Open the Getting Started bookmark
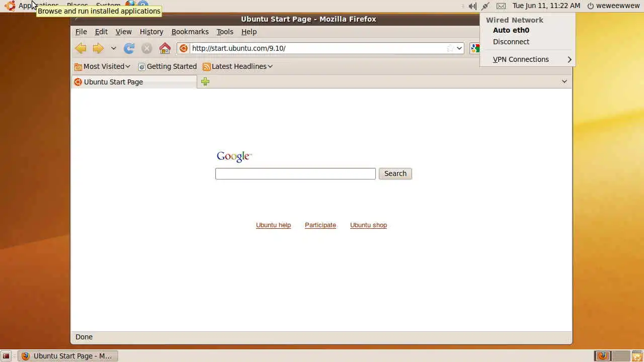The width and height of the screenshot is (644, 362). [167, 66]
